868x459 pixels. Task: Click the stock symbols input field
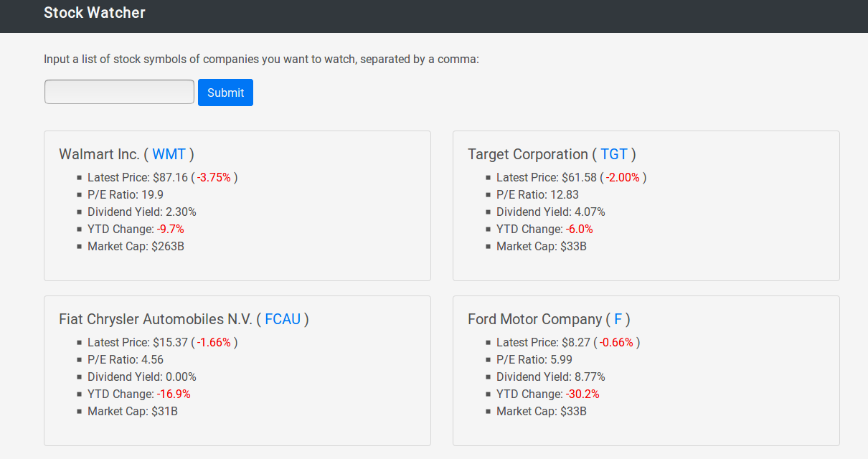[119, 92]
